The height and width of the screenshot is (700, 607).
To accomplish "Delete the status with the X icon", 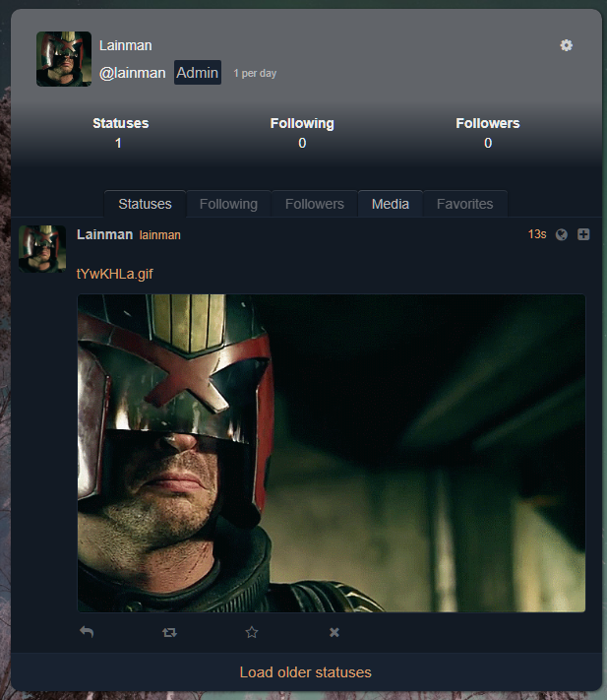I will pyautogui.click(x=334, y=632).
